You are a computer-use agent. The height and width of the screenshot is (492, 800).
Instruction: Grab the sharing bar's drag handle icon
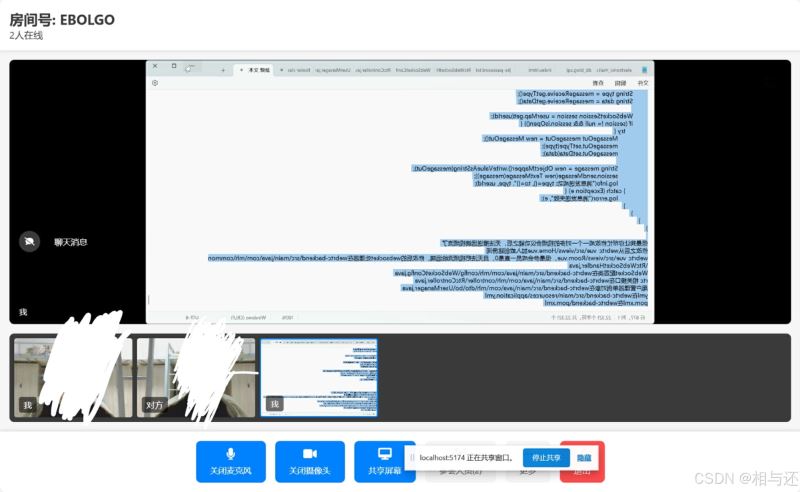(412, 458)
